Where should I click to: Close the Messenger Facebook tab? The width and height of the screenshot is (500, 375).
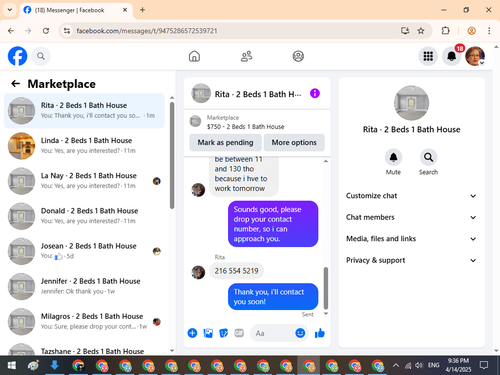point(125,10)
